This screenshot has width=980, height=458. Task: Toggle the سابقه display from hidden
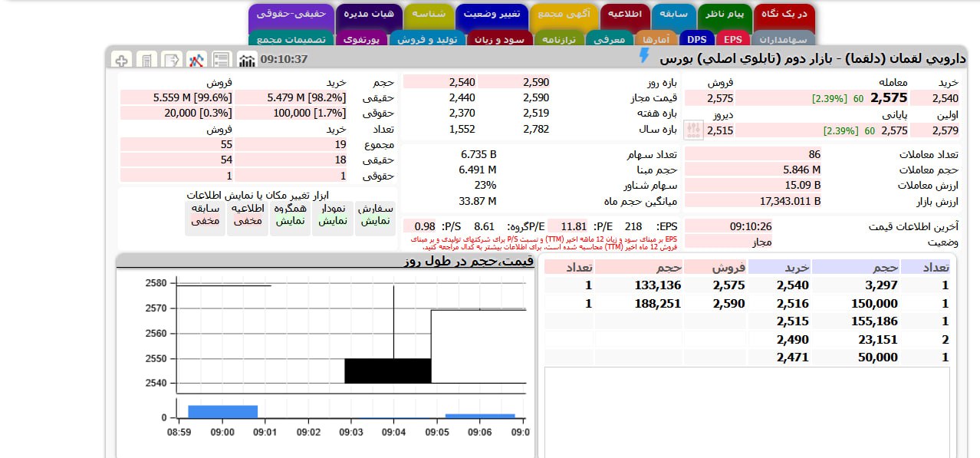click(x=206, y=214)
